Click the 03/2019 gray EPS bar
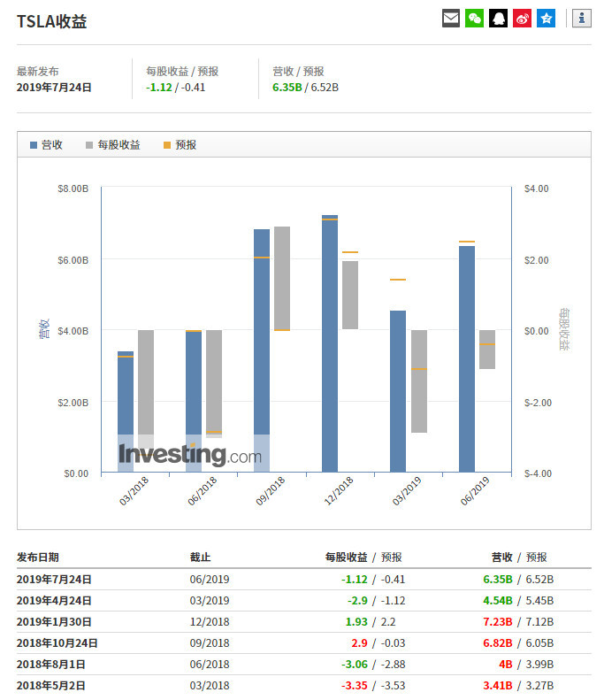 pos(419,381)
